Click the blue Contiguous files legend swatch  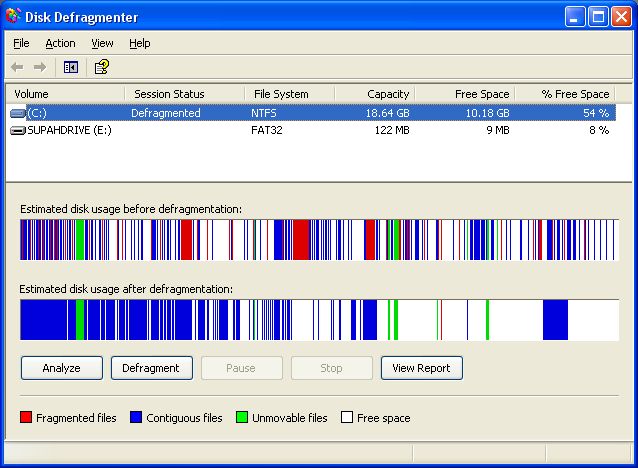(136, 418)
